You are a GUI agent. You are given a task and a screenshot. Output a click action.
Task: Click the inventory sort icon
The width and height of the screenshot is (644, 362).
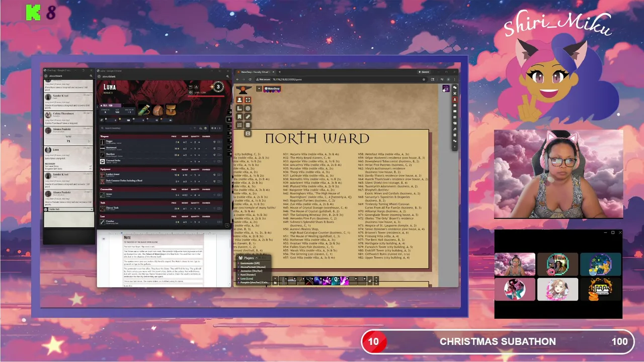coord(201,128)
